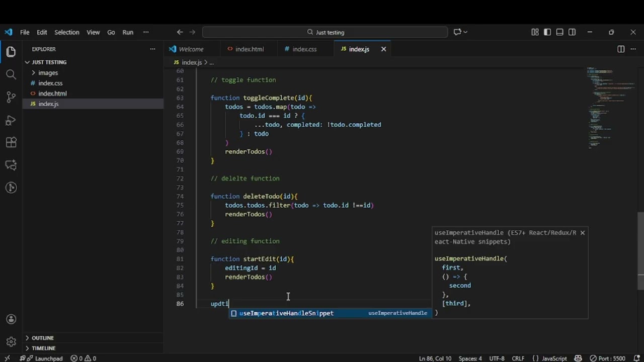Click the Split Editor Right icon
The height and width of the screenshot is (362, 644).
click(x=621, y=49)
